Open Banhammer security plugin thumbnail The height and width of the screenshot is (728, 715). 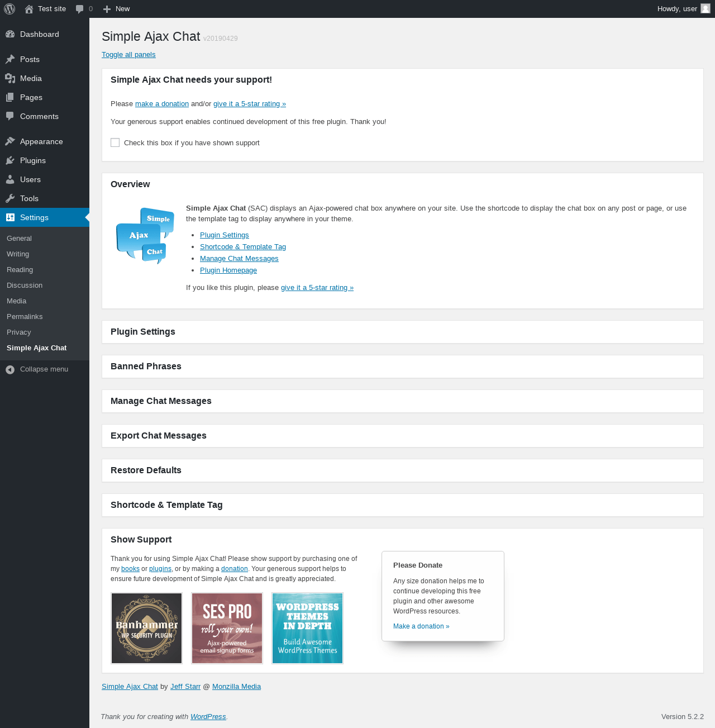[x=147, y=629]
